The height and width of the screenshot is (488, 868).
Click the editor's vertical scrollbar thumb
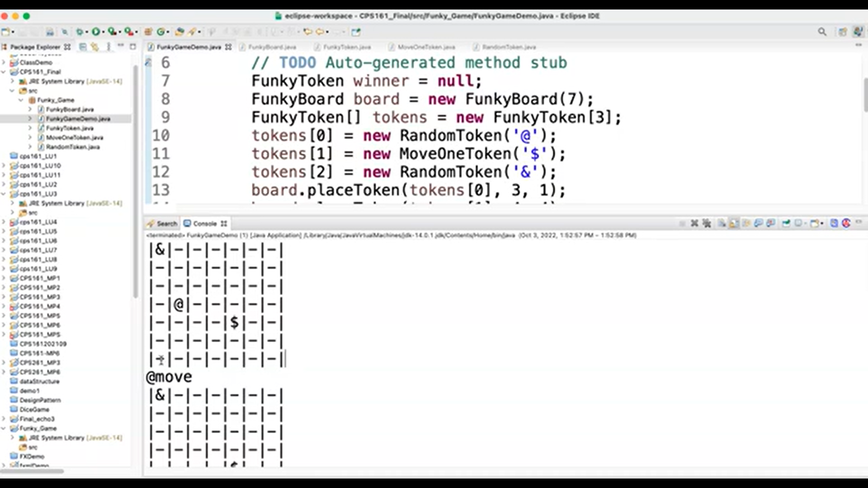tap(865, 95)
